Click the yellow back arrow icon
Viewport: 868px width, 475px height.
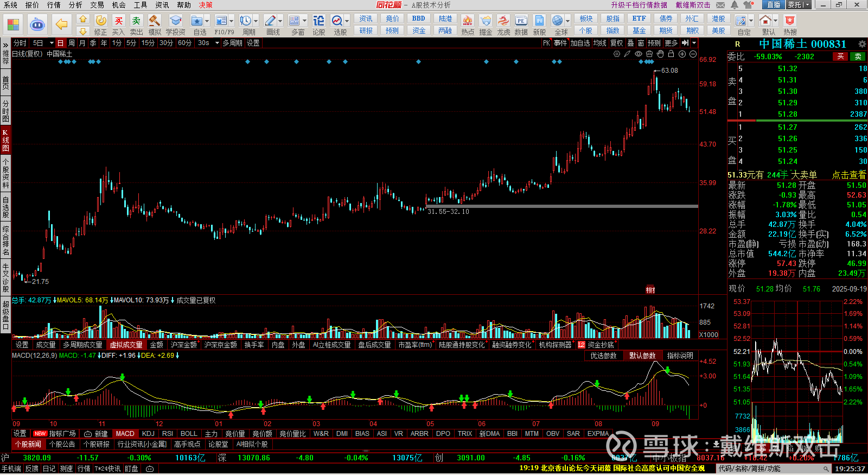pyautogui.click(x=62, y=24)
